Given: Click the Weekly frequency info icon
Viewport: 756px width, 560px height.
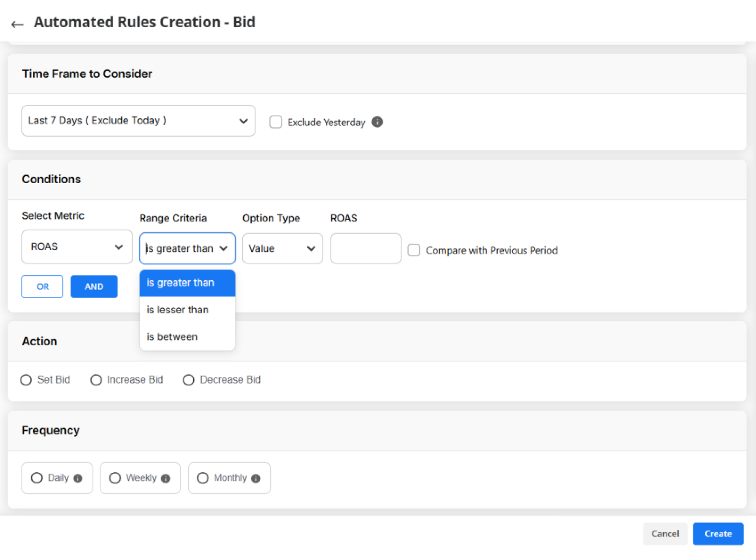Looking at the screenshot, I should 165,478.
